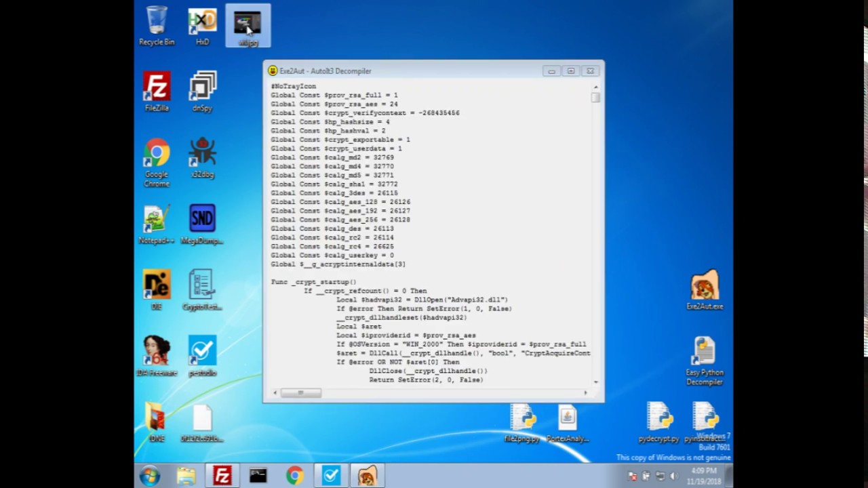Select the pyinstxtractor Python file icon
The height and width of the screenshot is (488, 868).
[705, 423]
